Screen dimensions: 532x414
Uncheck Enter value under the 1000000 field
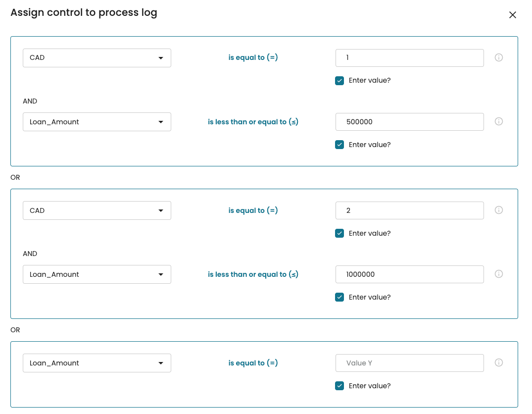pyautogui.click(x=339, y=297)
